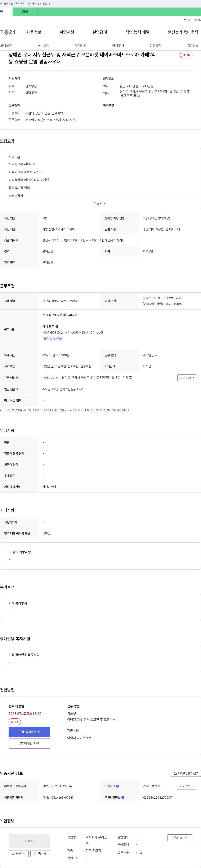This screenshot has height=868, width=201.
Task: Click the info icon beside 인증기관 label
Action: click(117, 786)
